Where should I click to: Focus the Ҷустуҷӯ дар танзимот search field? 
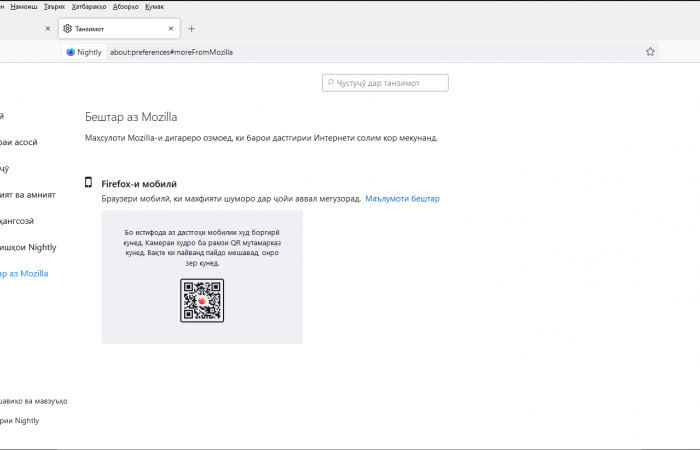(x=385, y=83)
